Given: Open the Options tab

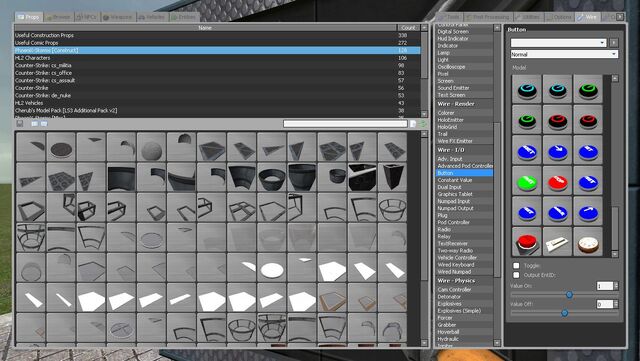Looking at the screenshot, I should tap(559, 17).
